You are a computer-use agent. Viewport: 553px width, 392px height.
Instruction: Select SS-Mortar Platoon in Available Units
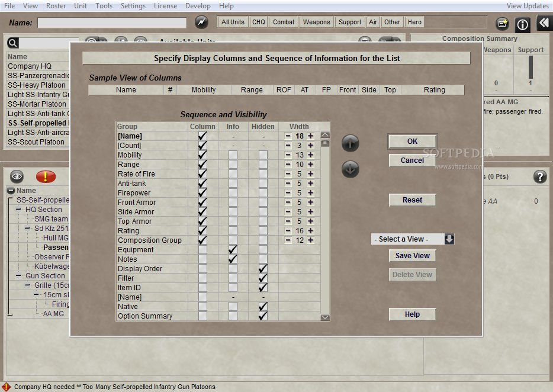(x=37, y=104)
